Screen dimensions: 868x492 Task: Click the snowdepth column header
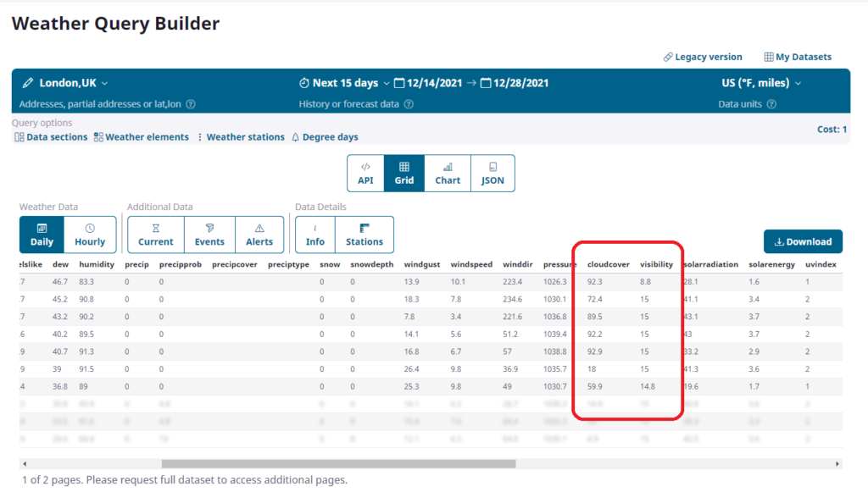coord(372,264)
